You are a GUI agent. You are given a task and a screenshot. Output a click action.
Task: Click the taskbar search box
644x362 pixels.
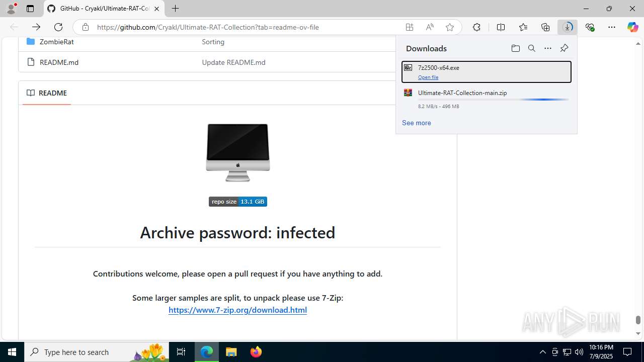coord(97,352)
